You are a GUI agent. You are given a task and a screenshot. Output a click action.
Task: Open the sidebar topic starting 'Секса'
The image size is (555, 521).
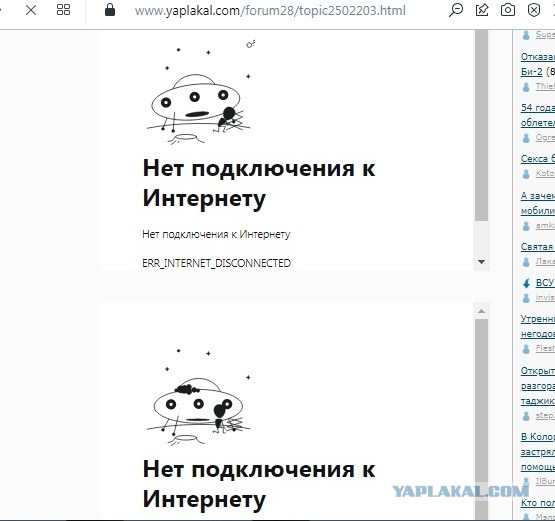538,159
